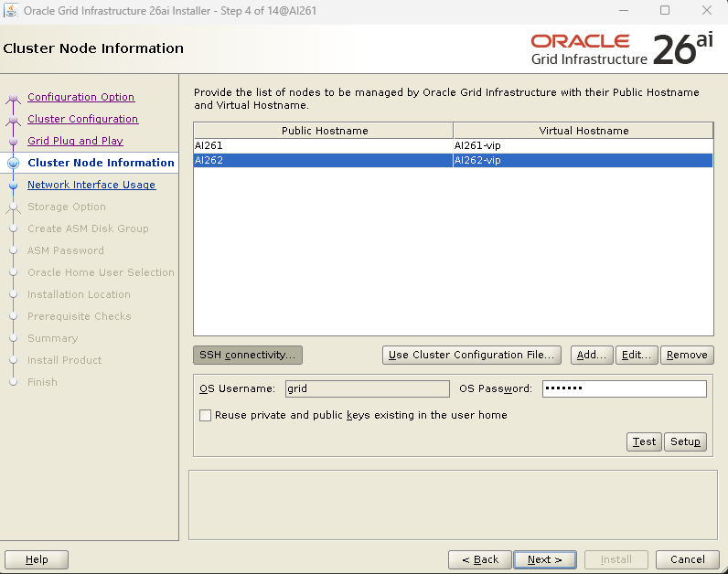Click the Configuration Option step bullet icon
The width and height of the screenshot is (728, 574).
coord(13,98)
